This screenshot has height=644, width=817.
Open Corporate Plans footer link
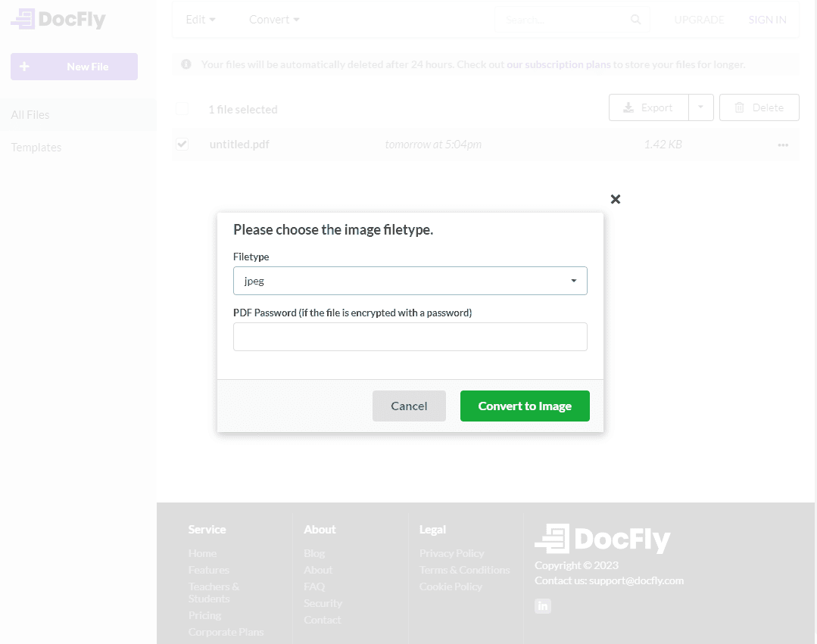226,632
